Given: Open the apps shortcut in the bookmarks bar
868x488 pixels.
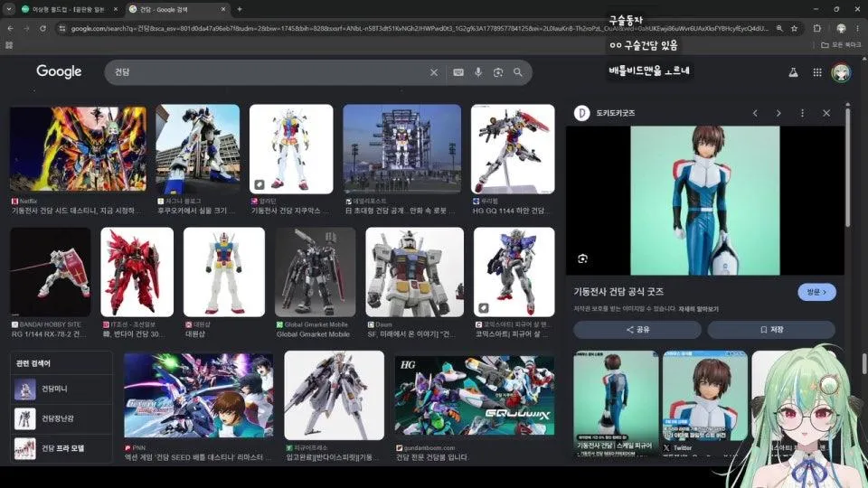Looking at the screenshot, I should (9, 45).
